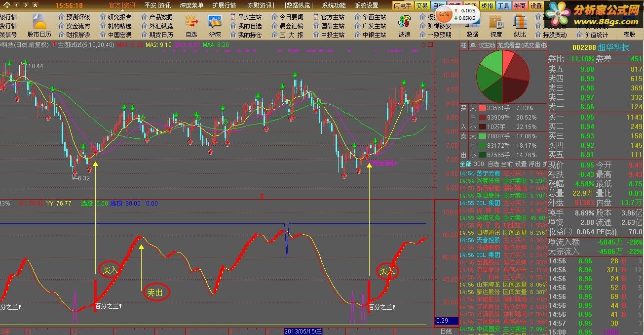
Task: Collapse the toolbar with the double-chevron icon
Action: point(35,5)
